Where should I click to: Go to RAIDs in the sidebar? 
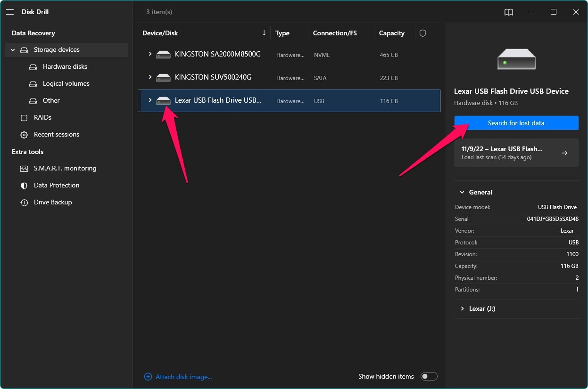pos(42,118)
